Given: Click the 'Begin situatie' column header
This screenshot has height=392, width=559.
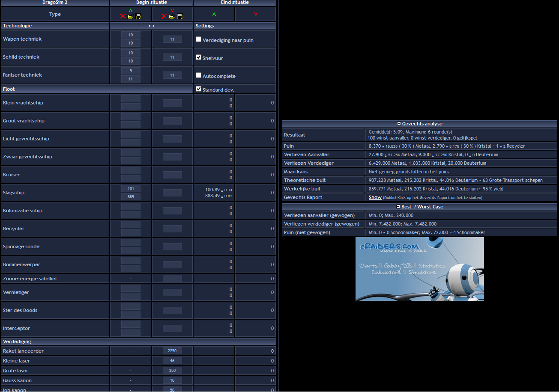Looking at the screenshot, I should (x=152, y=3).
